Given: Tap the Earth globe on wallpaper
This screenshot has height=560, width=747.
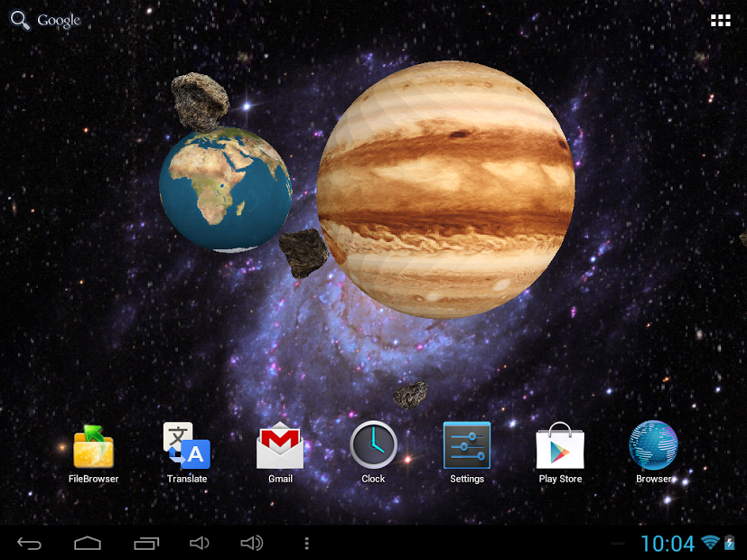Looking at the screenshot, I should [225, 191].
